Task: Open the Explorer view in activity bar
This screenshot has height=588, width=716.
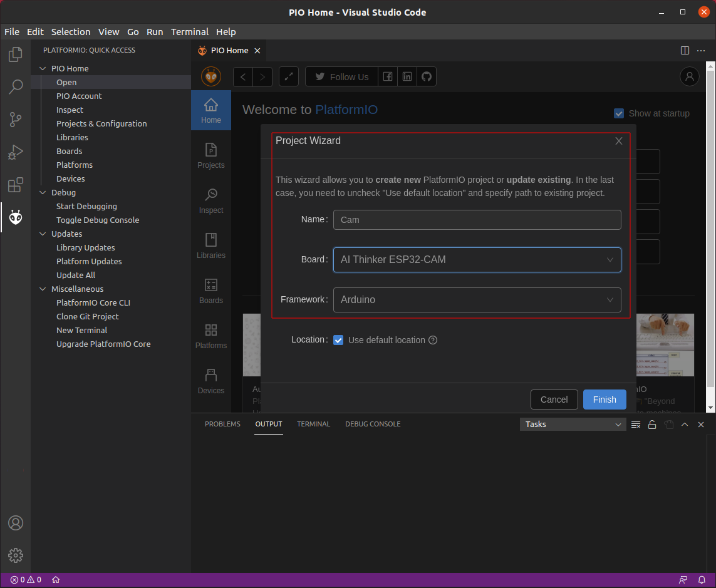Action: [x=16, y=54]
